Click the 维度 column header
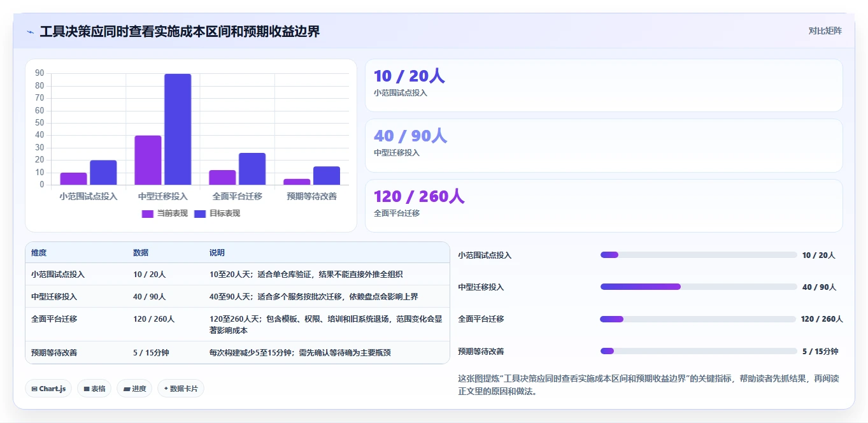Viewport: 868px width, 423px height. 39,253
